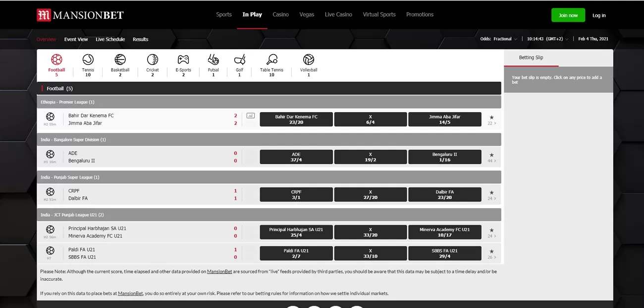
Task: Bet on SBBS FA U21 at 29/4
Action: point(445,253)
